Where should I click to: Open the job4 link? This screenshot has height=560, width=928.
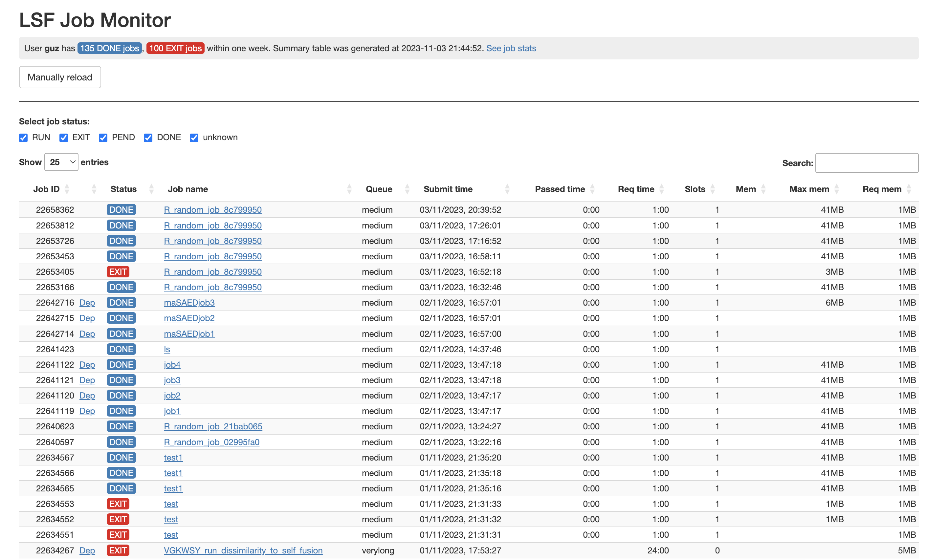coord(172,365)
